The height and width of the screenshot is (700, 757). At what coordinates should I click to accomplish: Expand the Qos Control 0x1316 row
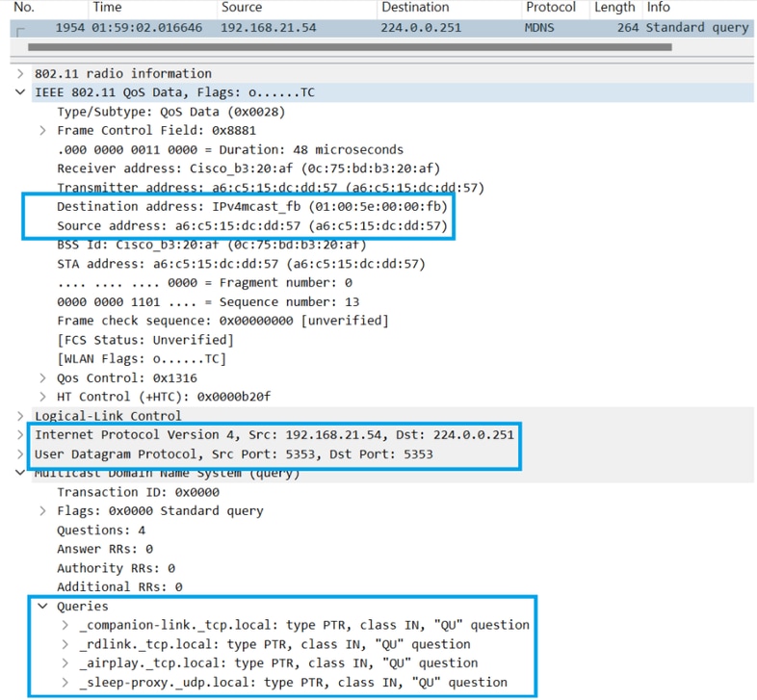point(42,378)
